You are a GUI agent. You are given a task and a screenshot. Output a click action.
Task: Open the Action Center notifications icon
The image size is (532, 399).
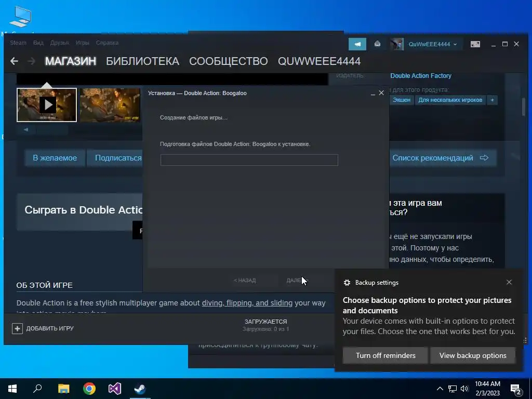(x=516, y=389)
